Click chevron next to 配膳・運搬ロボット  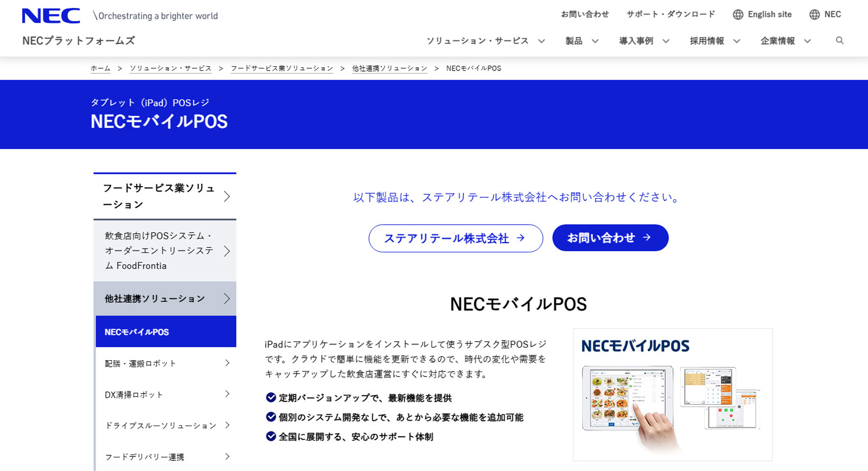point(227,363)
